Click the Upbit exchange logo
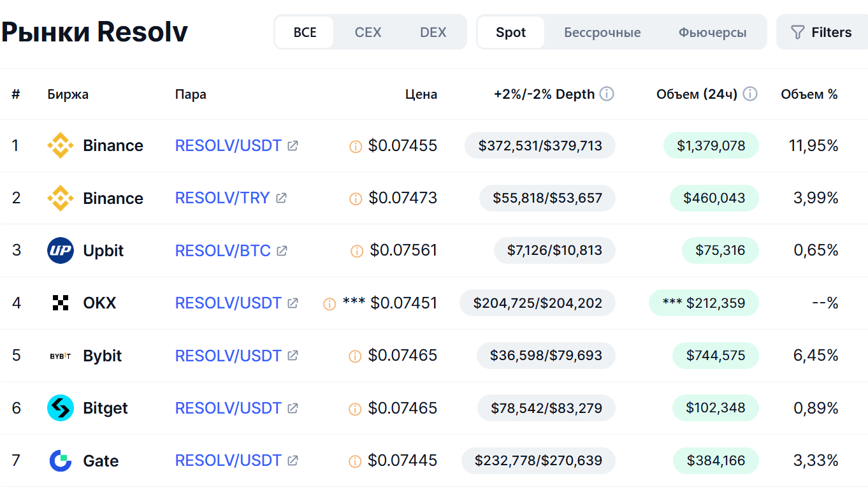Image resolution: width=868 pixels, height=499 pixels. [x=61, y=250]
